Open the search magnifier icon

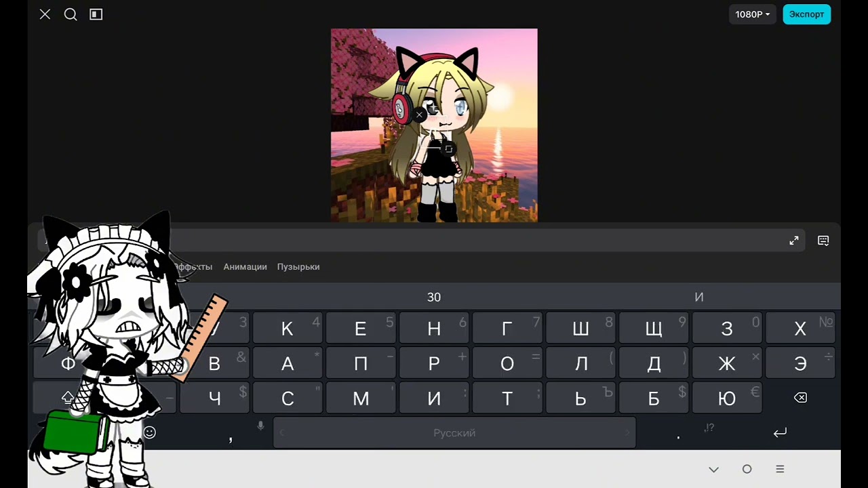click(71, 14)
